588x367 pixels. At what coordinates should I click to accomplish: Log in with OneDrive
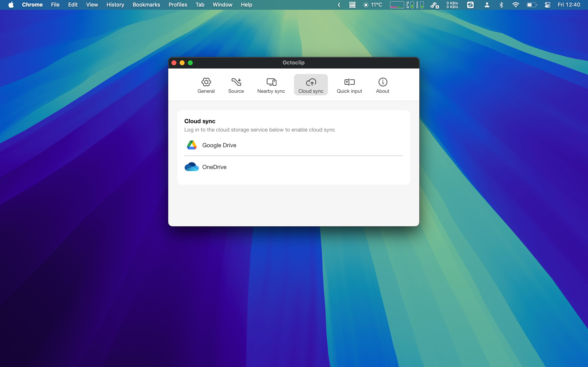click(214, 167)
